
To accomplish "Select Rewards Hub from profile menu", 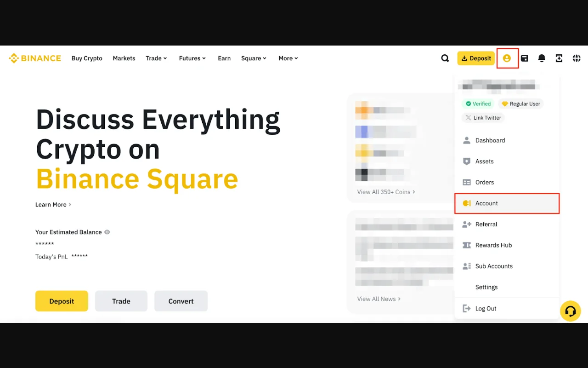I will [507, 245].
